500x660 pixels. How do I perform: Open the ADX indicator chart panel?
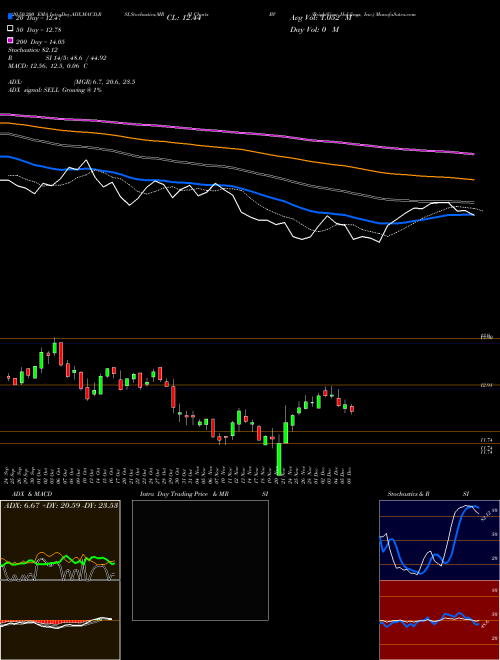[x=60, y=540]
